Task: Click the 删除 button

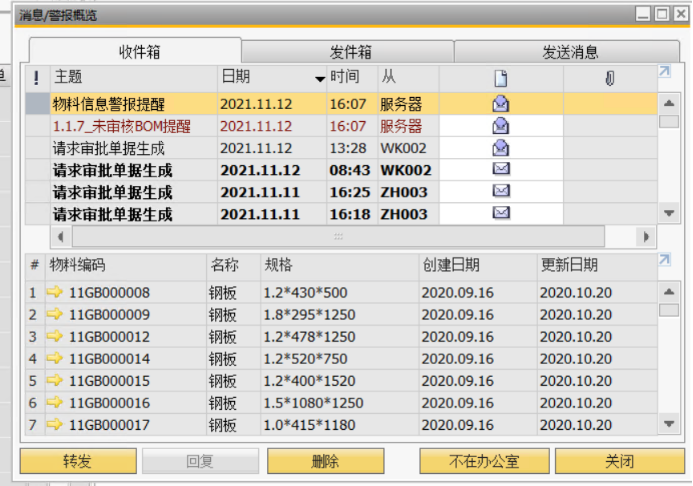Action: click(325, 461)
